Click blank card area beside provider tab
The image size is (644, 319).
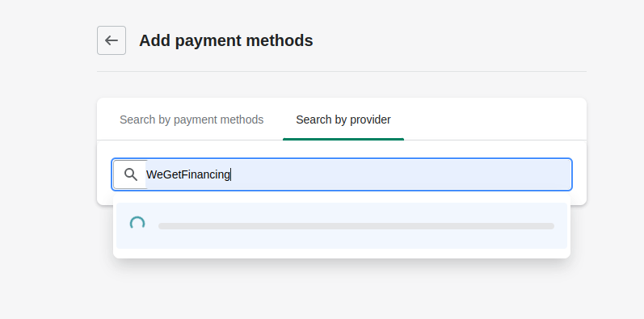click(493, 120)
